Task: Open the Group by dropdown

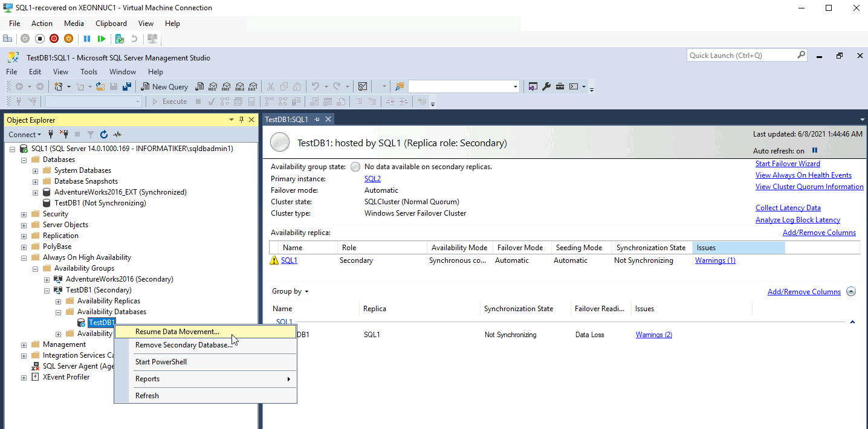Action: point(290,291)
